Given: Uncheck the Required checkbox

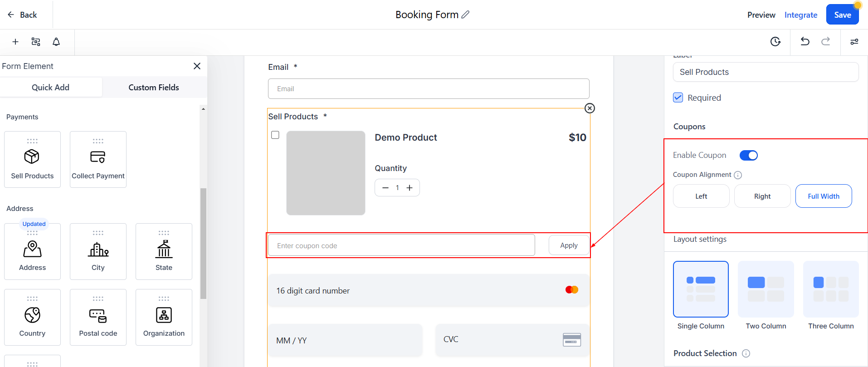Looking at the screenshot, I should [678, 98].
